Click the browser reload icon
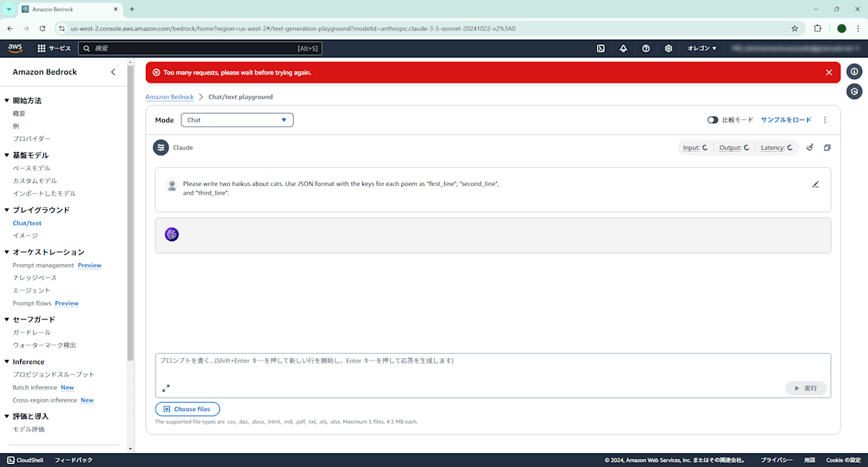This screenshot has width=868, height=467. tap(43, 28)
